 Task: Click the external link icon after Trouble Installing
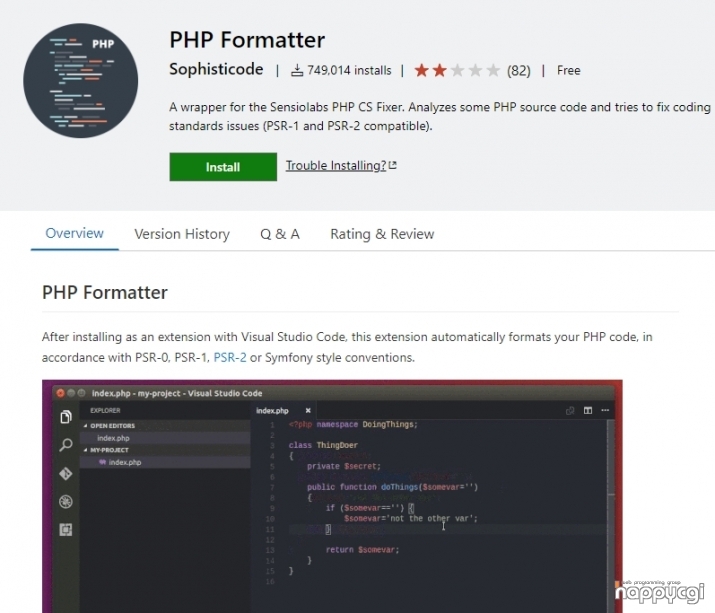pos(393,165)
